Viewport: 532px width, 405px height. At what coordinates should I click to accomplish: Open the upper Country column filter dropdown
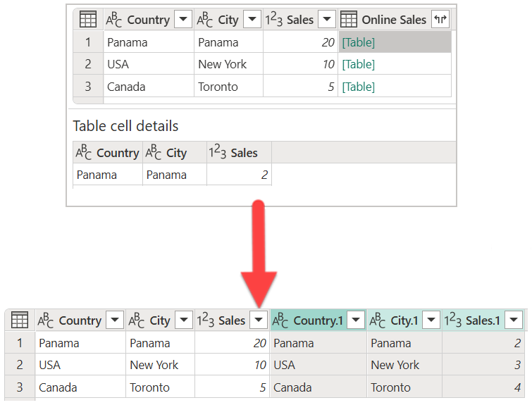[183, 19]
